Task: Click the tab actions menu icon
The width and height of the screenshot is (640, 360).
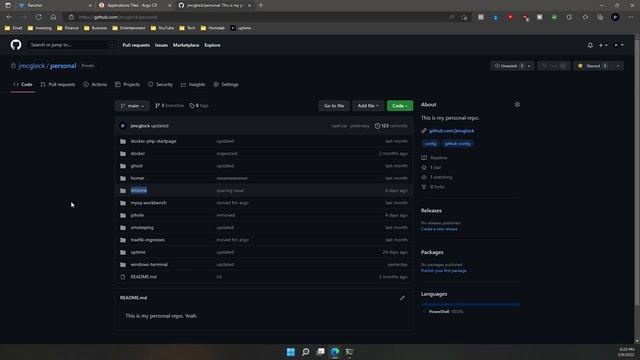Action: [8, 5]
